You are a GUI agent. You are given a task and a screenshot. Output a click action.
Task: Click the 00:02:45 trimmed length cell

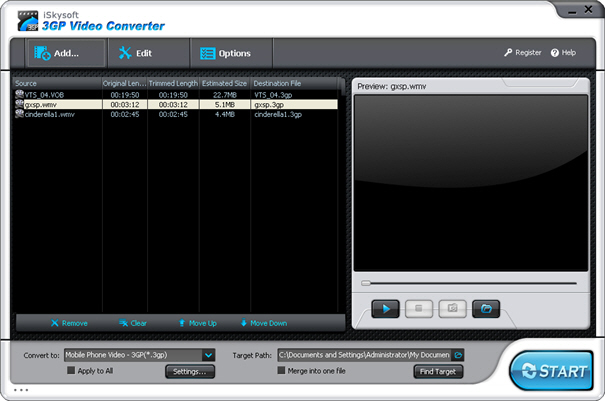(173, 114)
